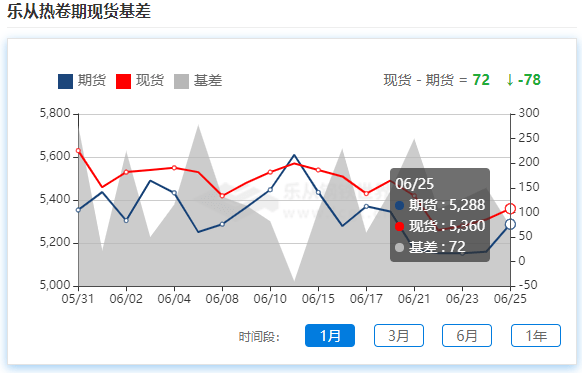This screenshot has height=373, width=582.
Task: Click the 期货 point at 06/08
Action: 222,224
